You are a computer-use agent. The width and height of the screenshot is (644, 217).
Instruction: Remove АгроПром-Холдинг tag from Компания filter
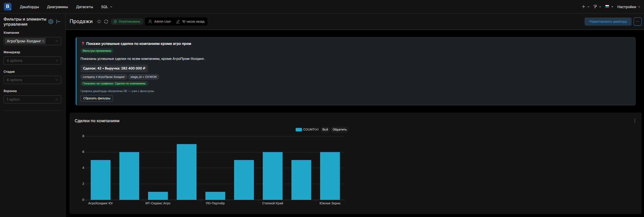[43, 41]
